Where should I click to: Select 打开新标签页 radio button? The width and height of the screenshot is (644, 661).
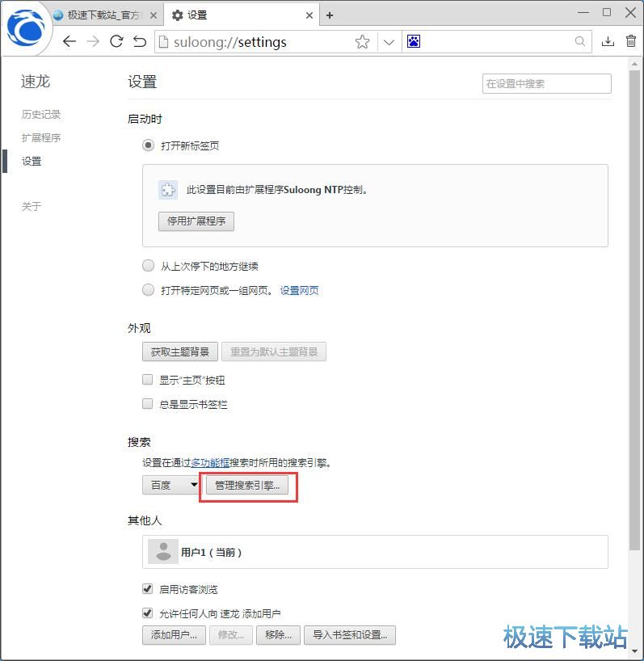point(148,145)
